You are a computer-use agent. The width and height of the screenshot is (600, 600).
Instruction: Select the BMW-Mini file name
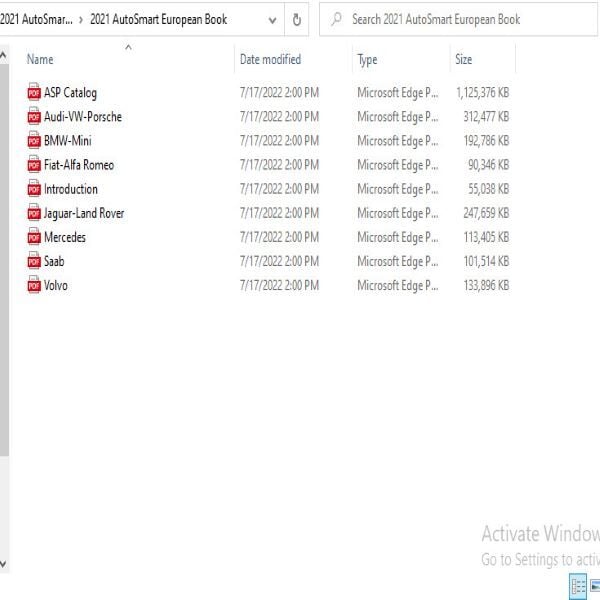[x=68, y=140]
